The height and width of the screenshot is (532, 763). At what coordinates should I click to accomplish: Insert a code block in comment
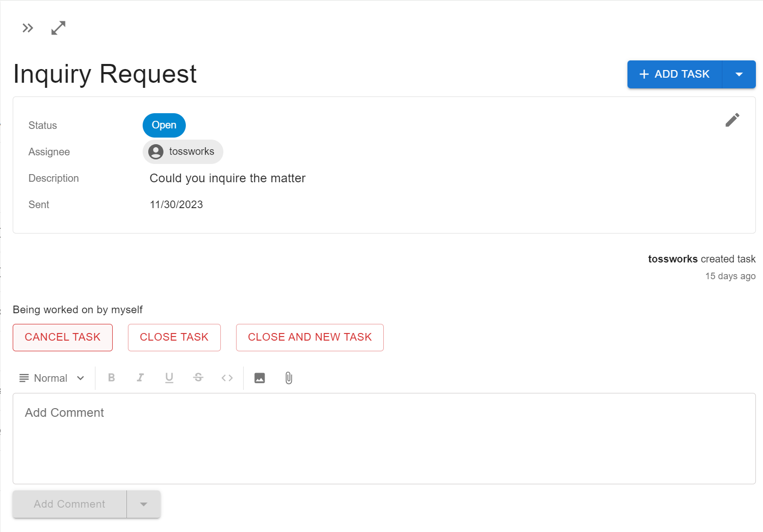pyautogui.click(x=227, y=378)
